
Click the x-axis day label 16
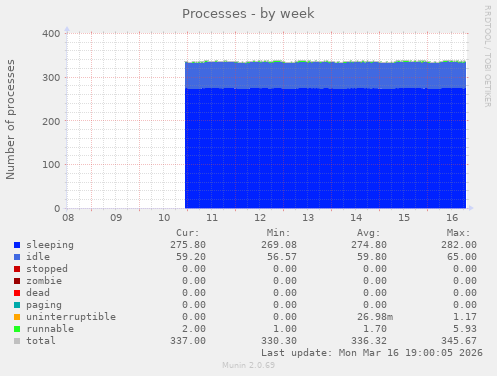pos(452,218)
